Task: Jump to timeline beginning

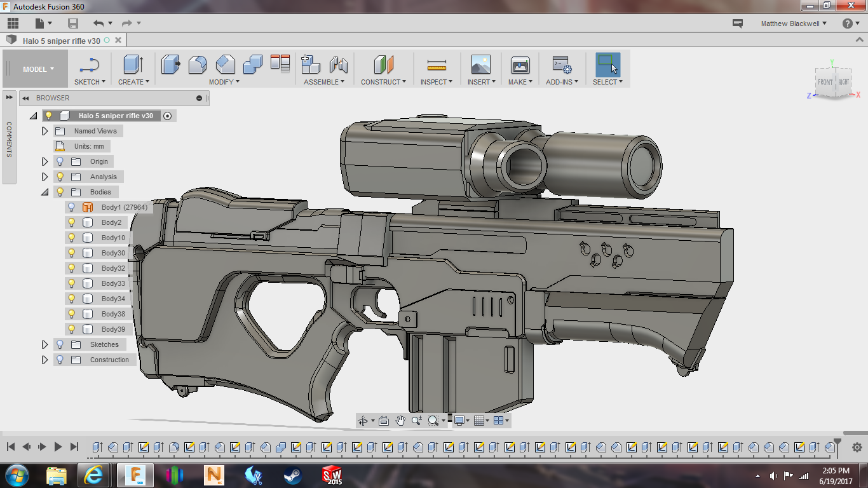Action: [10, 447]
